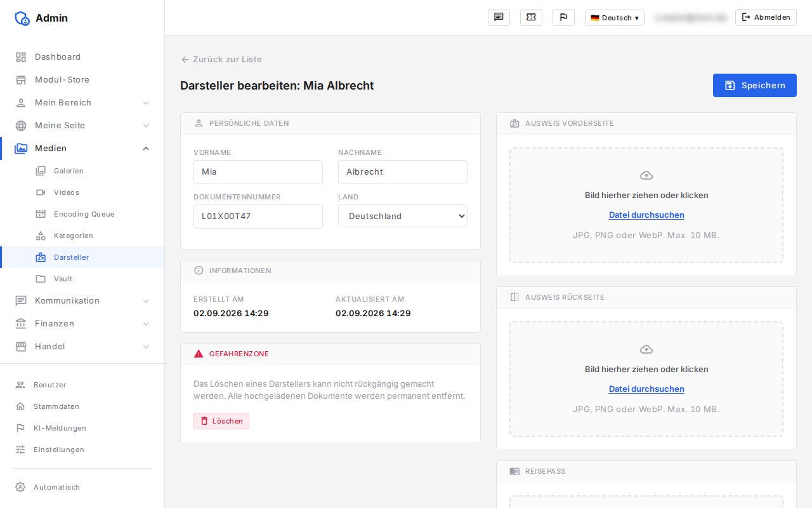Image resolution: width=812 pixels, height=508 pixels.
Task: Click upload cloud icon in Ausweis Rückseite
Action: 646,349
